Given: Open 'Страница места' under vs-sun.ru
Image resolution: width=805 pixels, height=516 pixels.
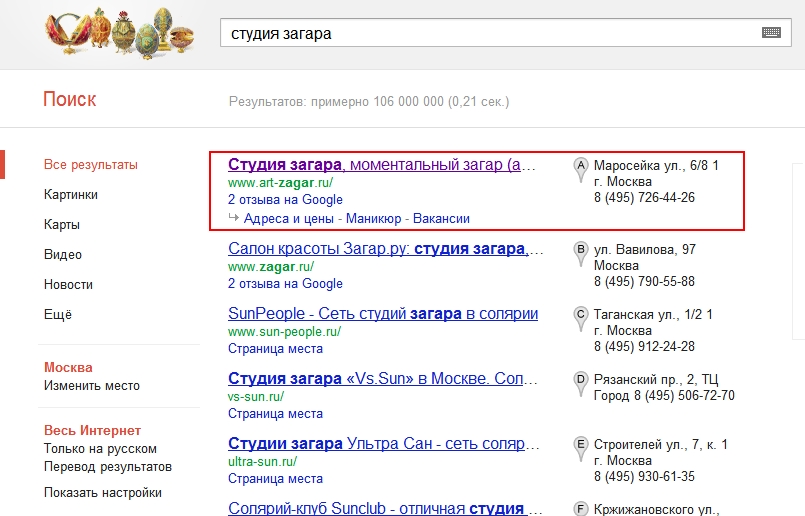Looking at the screenshot, I should pos(276,414).
